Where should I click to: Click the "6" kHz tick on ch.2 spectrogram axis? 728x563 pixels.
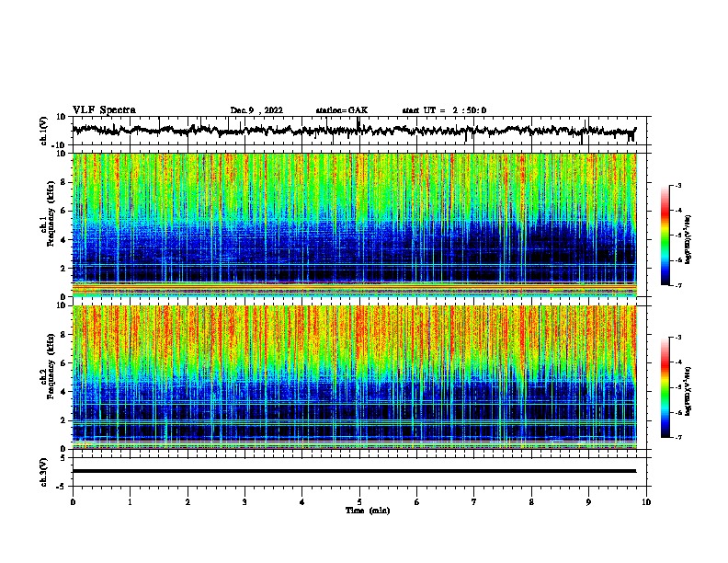63,363
